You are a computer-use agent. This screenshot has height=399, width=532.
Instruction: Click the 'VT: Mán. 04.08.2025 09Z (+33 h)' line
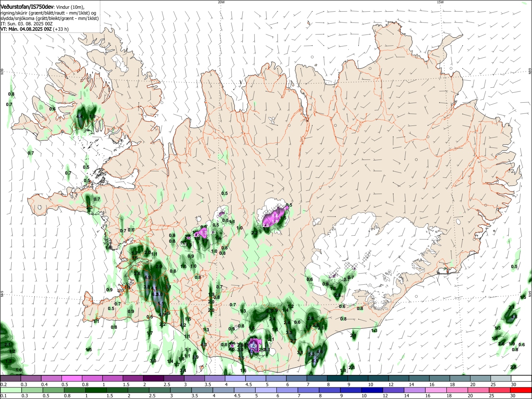pyautogui.click(x=34, y=29)
